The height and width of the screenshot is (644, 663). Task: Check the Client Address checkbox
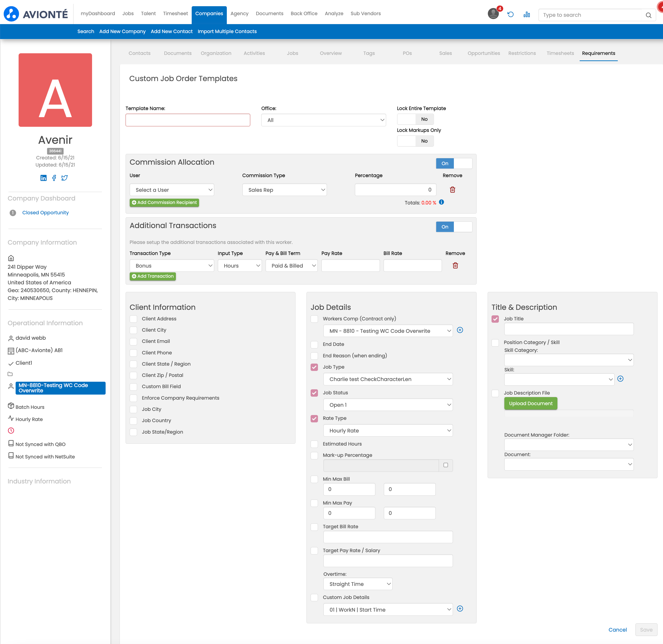pos(134,319)
